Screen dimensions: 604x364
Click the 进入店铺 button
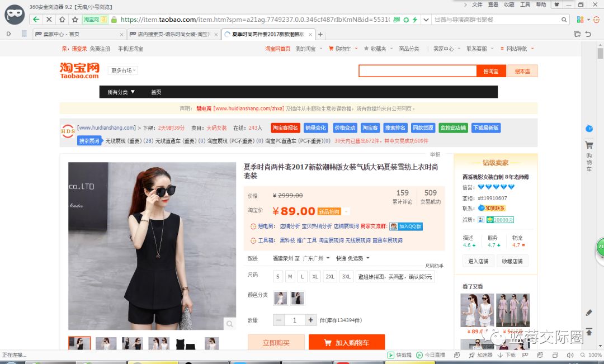coord(478,261)
